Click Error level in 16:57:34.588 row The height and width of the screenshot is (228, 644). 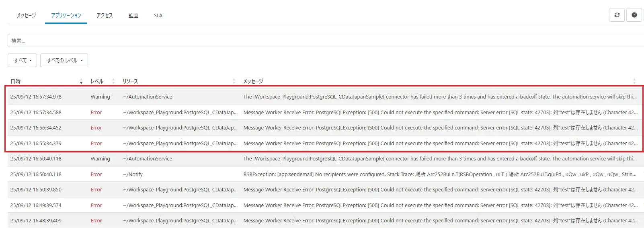[96, 113]
